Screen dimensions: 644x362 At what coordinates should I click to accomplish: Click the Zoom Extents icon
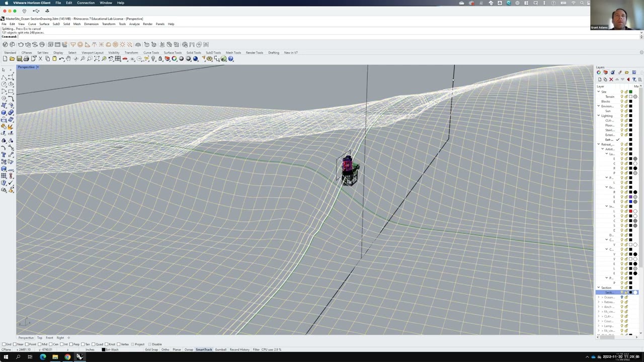click(x=97, y=59)
